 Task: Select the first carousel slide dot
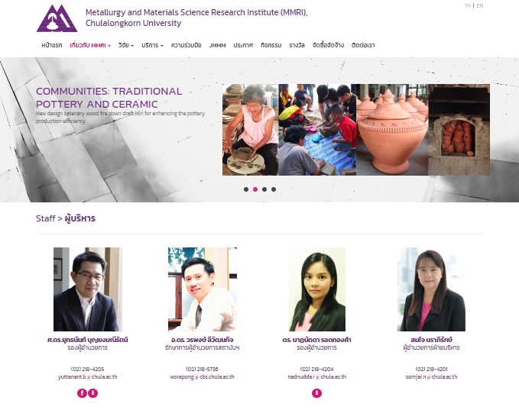[246, 189]
